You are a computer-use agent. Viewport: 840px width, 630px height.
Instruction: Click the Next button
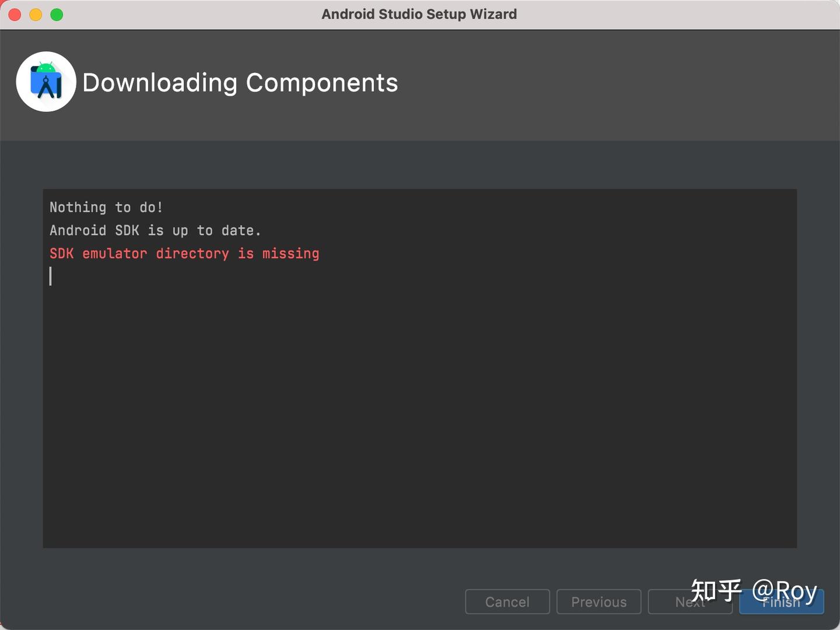click(690, 602)
